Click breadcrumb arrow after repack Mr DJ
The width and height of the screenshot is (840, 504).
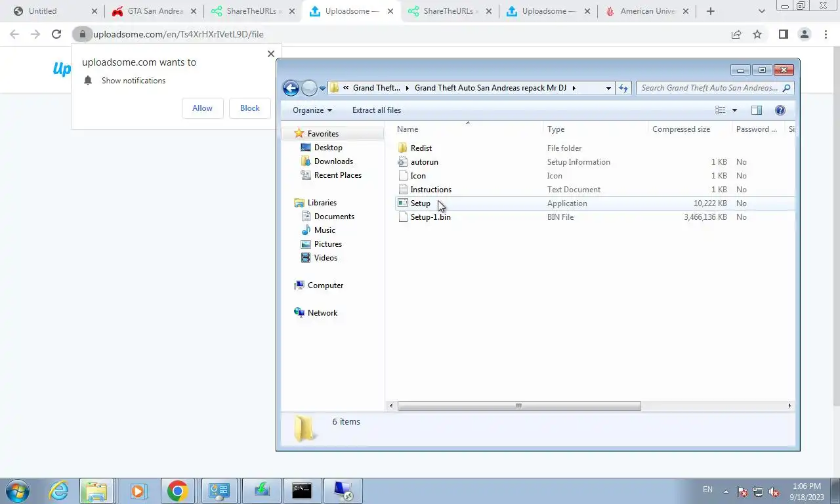tap(574, 88)
